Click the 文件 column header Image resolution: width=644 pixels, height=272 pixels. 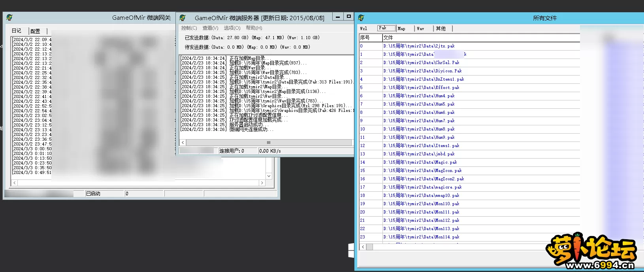481,38
